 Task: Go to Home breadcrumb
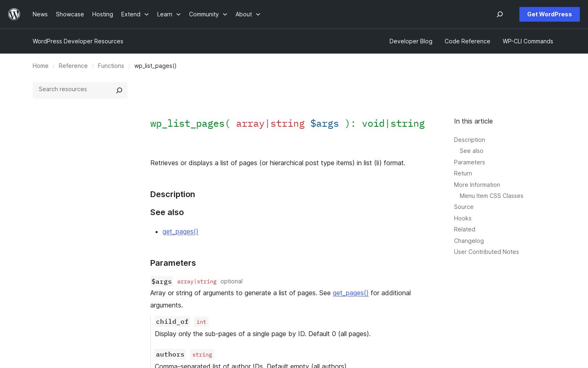tap(40, 66)
